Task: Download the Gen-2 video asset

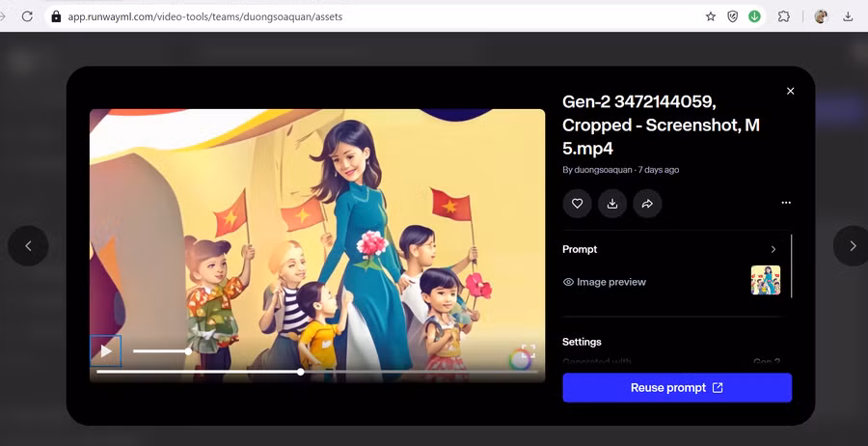Action: (x=612, y=204)
